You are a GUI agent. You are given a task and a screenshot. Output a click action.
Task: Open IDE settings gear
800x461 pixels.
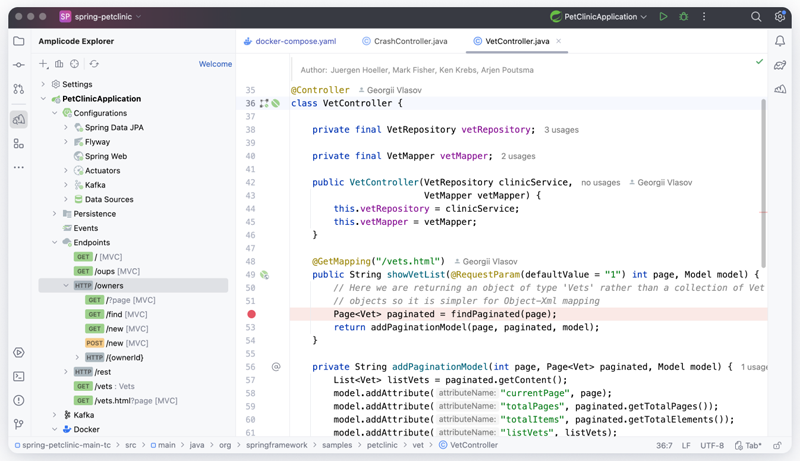780,16
